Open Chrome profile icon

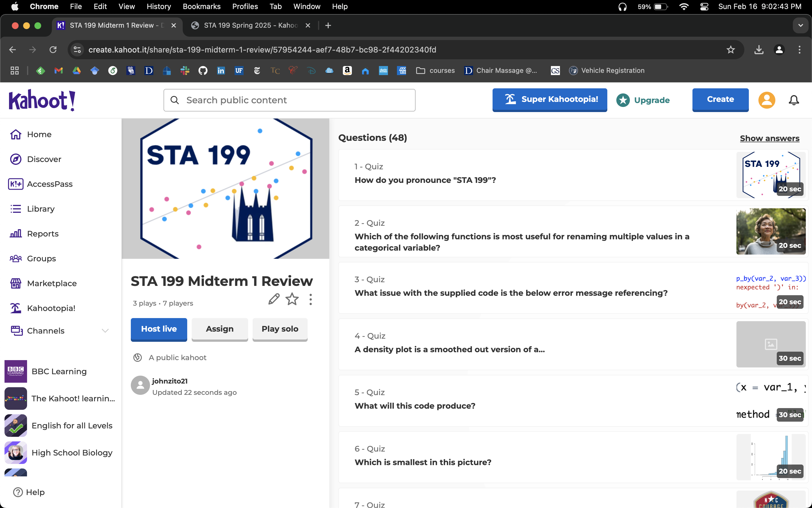[779, 50]
